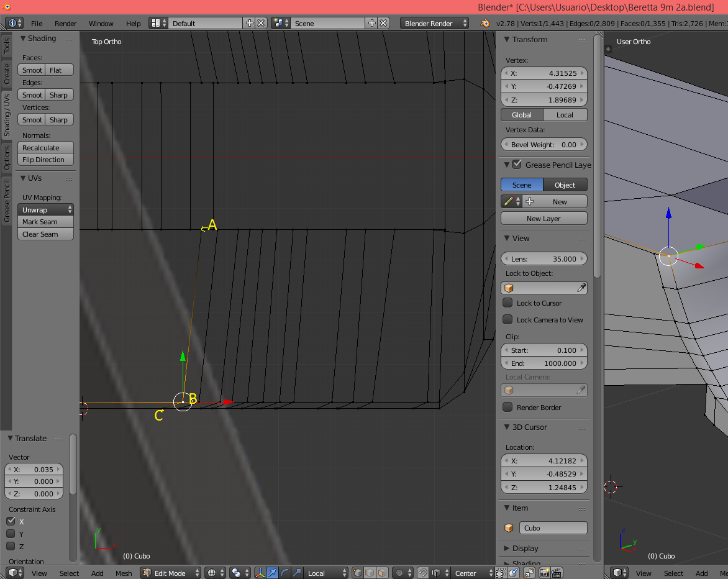Select the rotate manipulator arc icon
The image size is (728, 579).
pyautogui.click(x=284, y=573)
